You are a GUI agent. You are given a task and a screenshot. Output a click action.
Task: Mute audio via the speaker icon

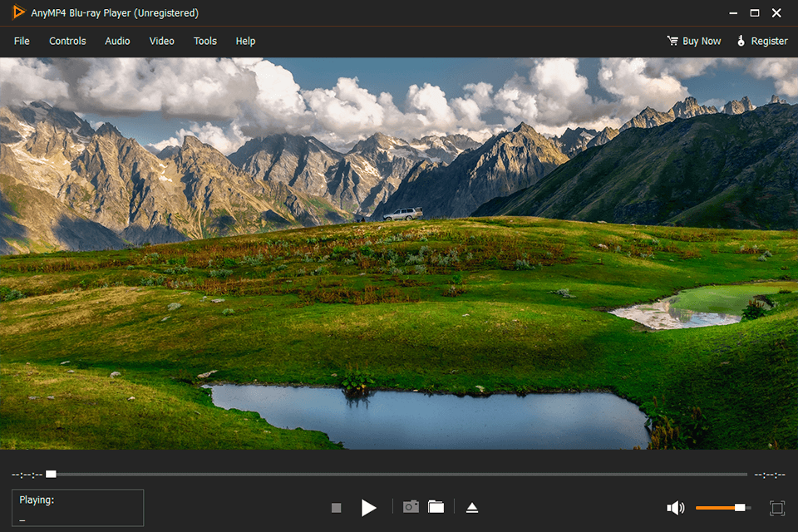(676, 507)
